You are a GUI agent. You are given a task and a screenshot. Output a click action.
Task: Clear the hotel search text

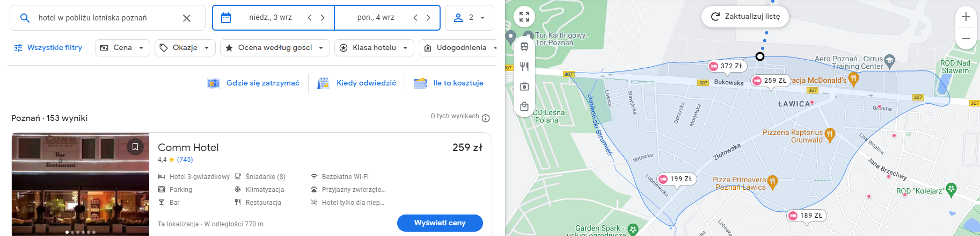(187, 18)
